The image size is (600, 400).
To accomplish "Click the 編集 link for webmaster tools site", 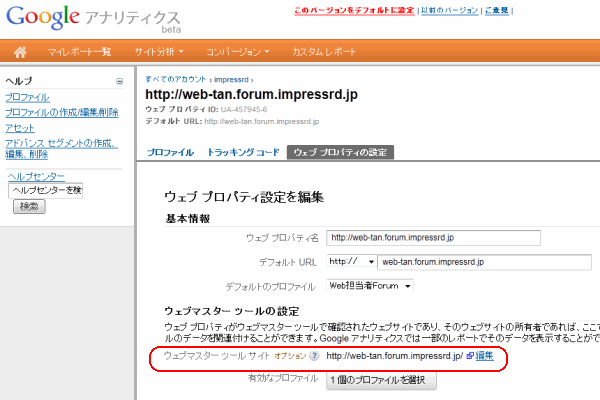I will pos(485,356).
